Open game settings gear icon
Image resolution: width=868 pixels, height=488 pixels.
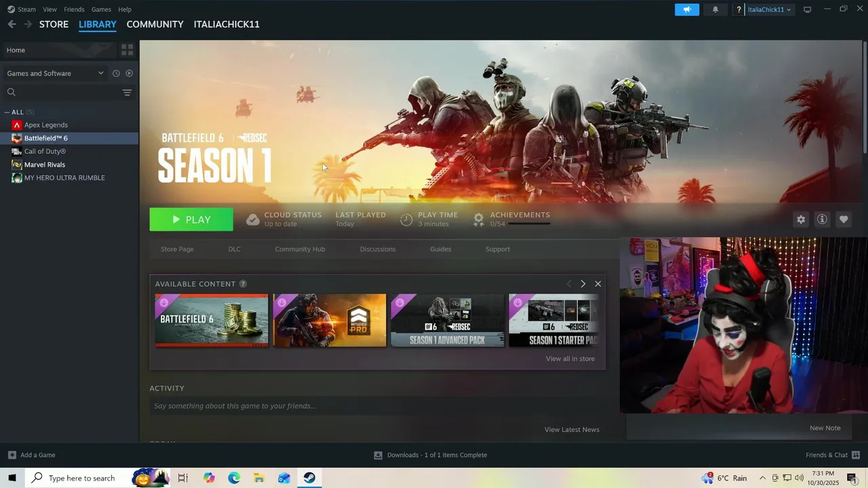801,220
